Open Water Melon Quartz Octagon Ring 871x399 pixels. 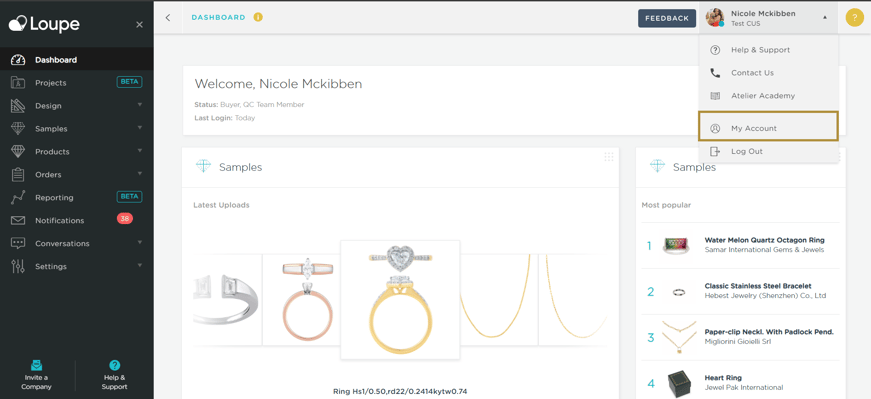(x=764, y=240)
